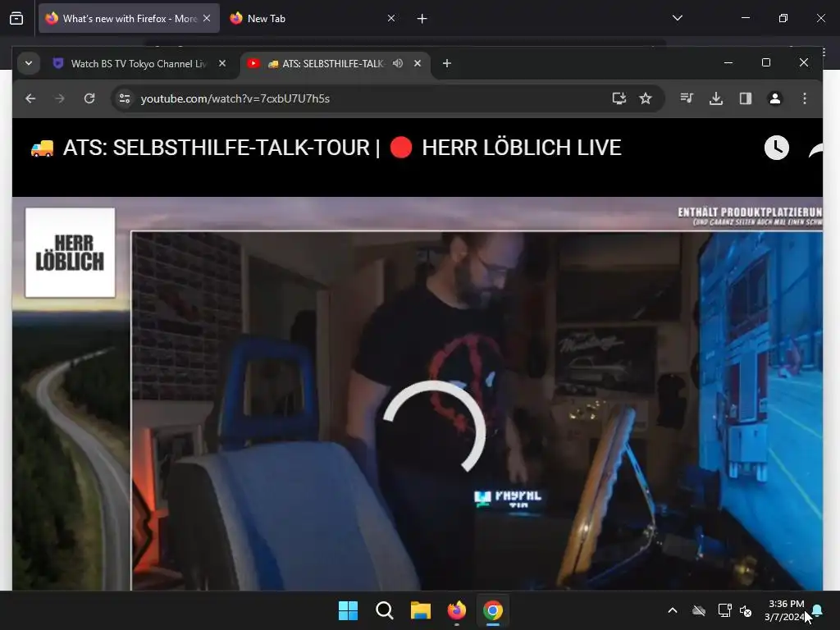Screen dimensions: 840x630
Task: Install app icon in Chrome address bar
Action: (619, 98)
